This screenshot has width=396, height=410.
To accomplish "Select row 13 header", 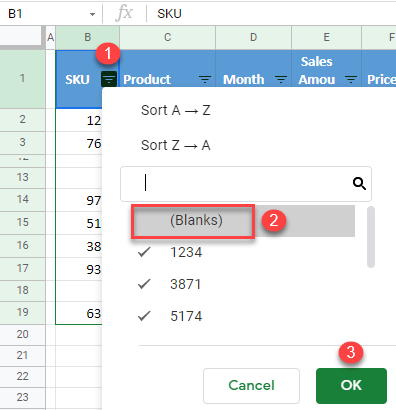I will coord(22,177).
